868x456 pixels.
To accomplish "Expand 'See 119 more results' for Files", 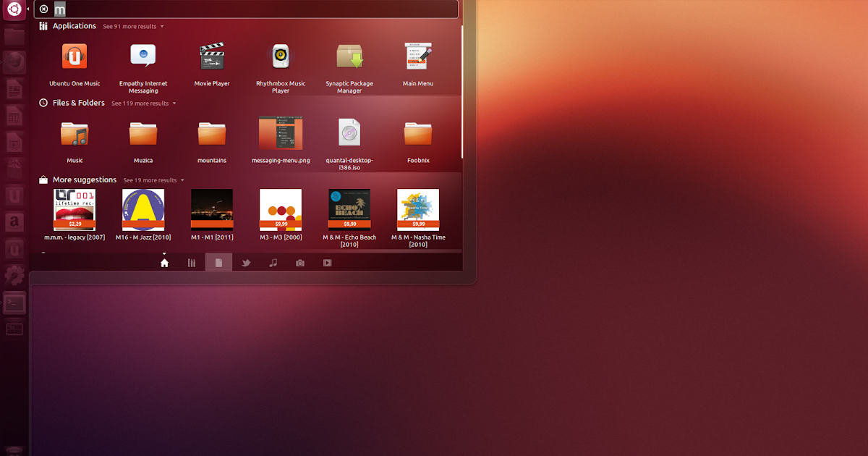I will click(143, 104).
